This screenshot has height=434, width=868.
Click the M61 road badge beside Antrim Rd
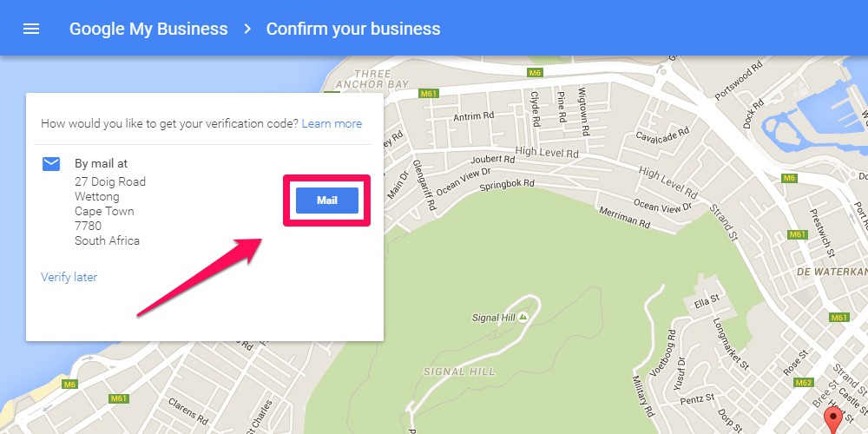429,94
